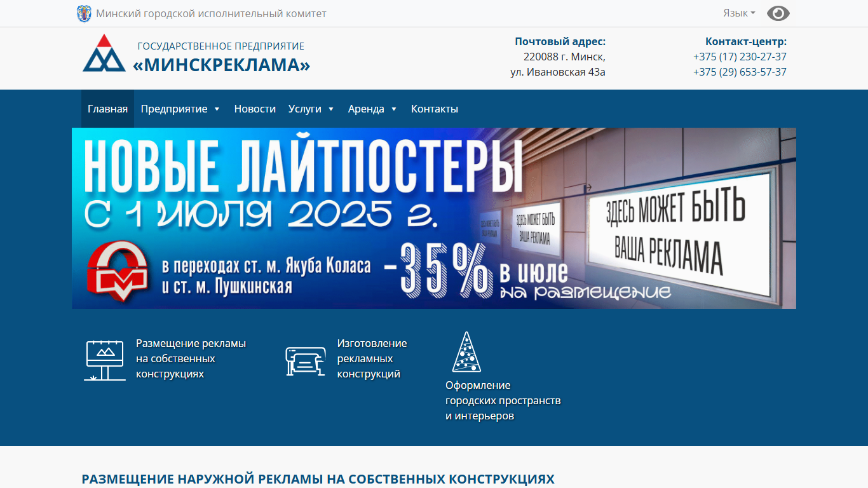The image size is (868, 488).
Task: Call +375 (29) 653-57-37 phone link
Action: click(x=740, y=72)
